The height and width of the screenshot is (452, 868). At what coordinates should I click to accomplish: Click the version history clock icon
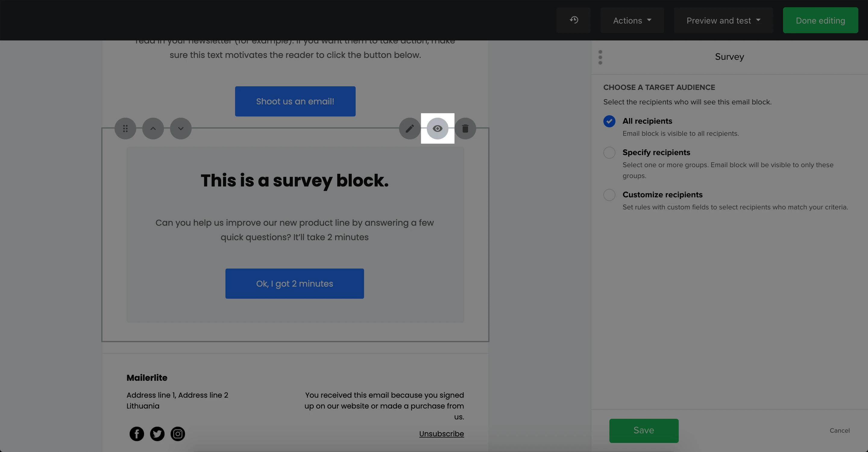574,20
